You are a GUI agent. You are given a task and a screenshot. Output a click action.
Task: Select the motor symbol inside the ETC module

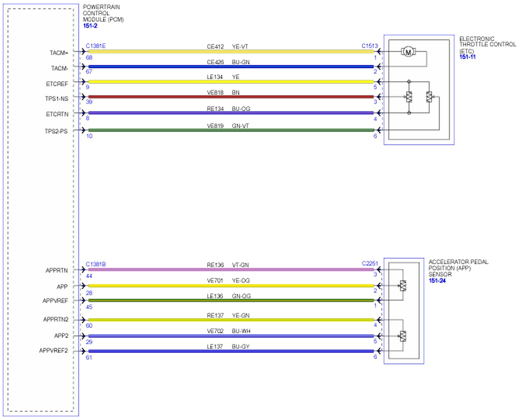[x=408, y=51]
